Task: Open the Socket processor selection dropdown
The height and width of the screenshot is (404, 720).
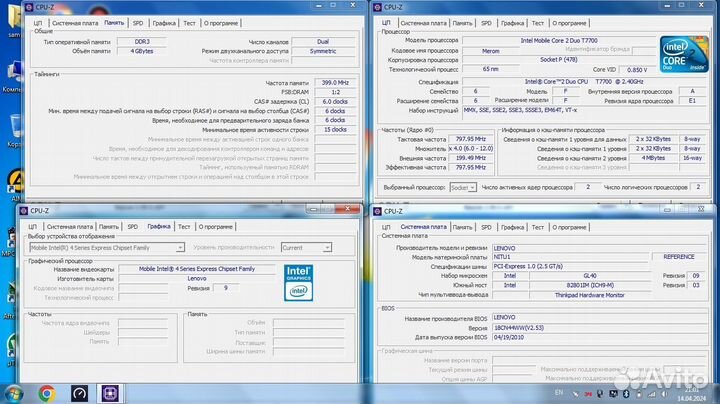Action: pos(463,187)
